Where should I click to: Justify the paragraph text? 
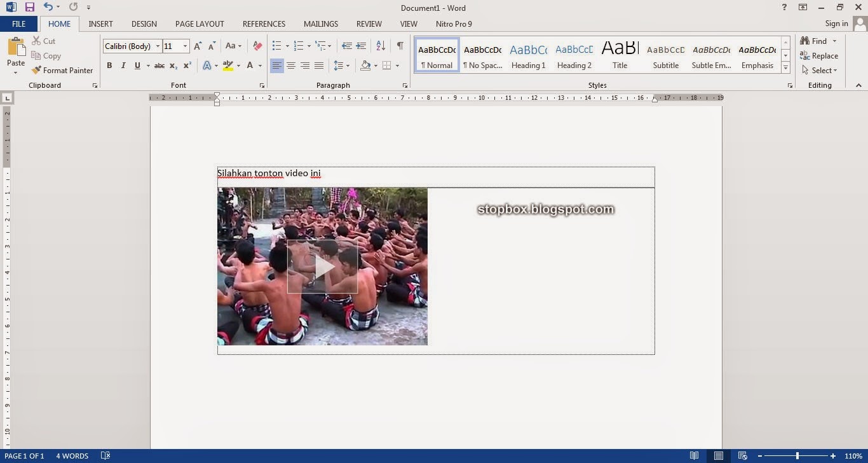click(x=319, y=66)
